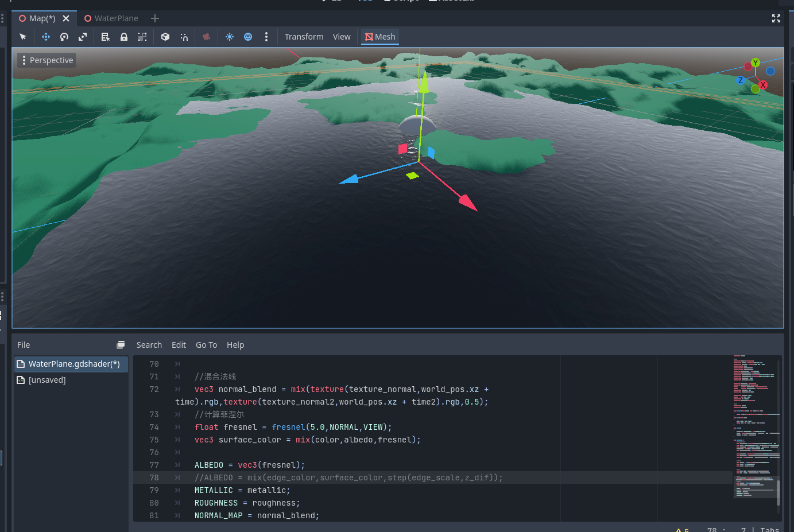Select the [unsaved] shader in list
The height and width of the screenshot is (532, 794).
click(x=47, y=380)
